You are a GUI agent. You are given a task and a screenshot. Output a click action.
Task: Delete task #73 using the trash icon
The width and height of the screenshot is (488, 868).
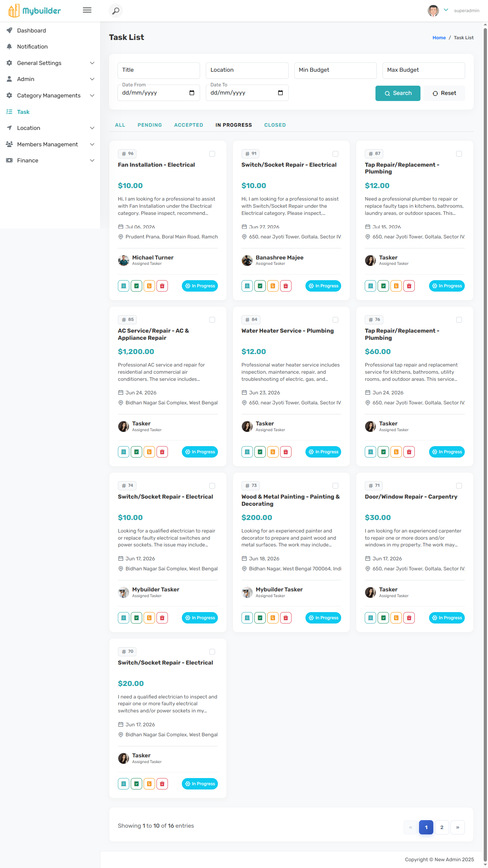coord(286,618)
